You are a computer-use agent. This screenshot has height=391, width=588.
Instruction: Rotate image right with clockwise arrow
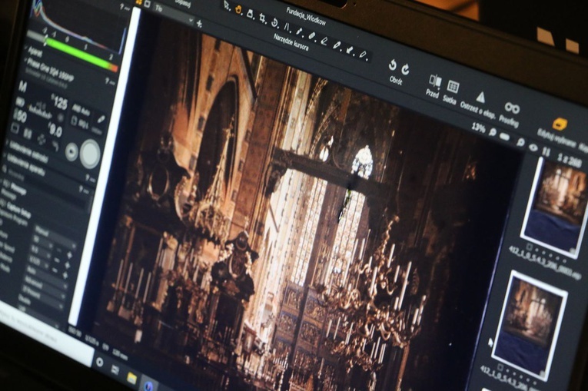pos(405,69)
